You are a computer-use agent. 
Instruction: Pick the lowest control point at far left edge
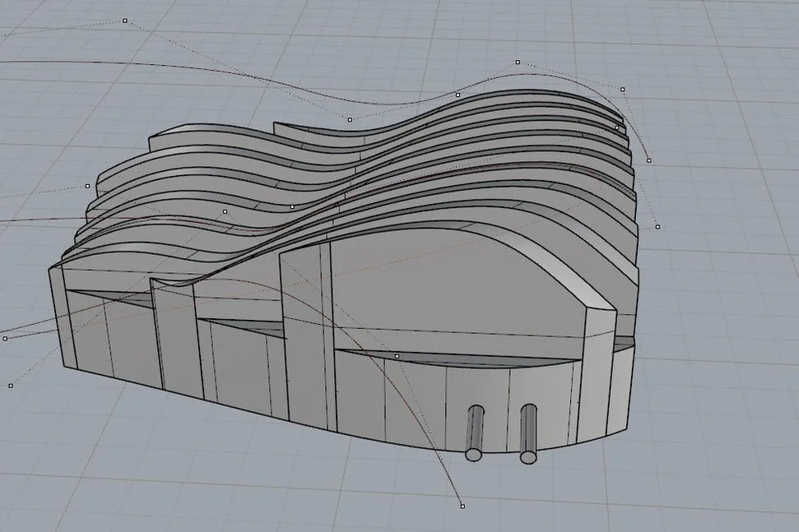click(11, 386)
